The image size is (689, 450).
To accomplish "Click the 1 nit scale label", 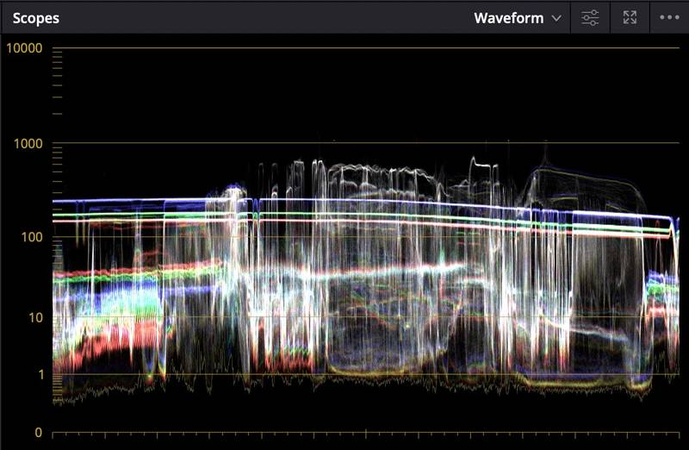I will 39,374.
